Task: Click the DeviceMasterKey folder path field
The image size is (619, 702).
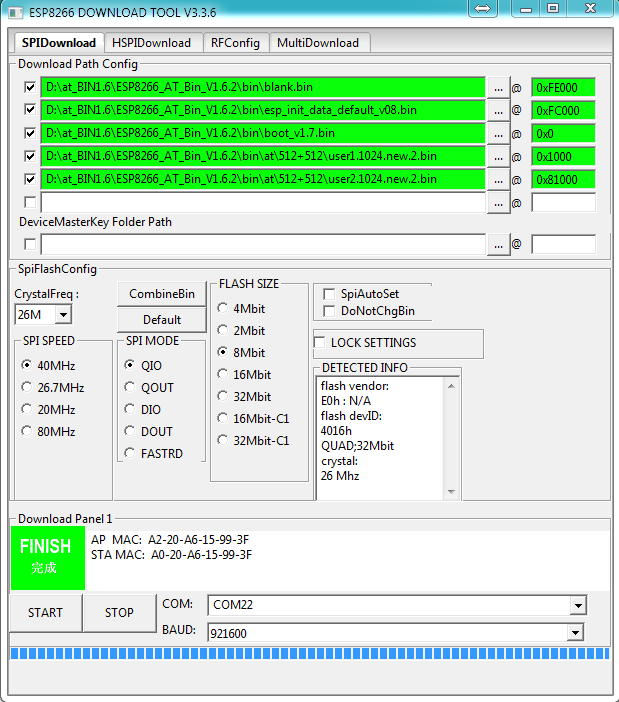Action: 263,244
